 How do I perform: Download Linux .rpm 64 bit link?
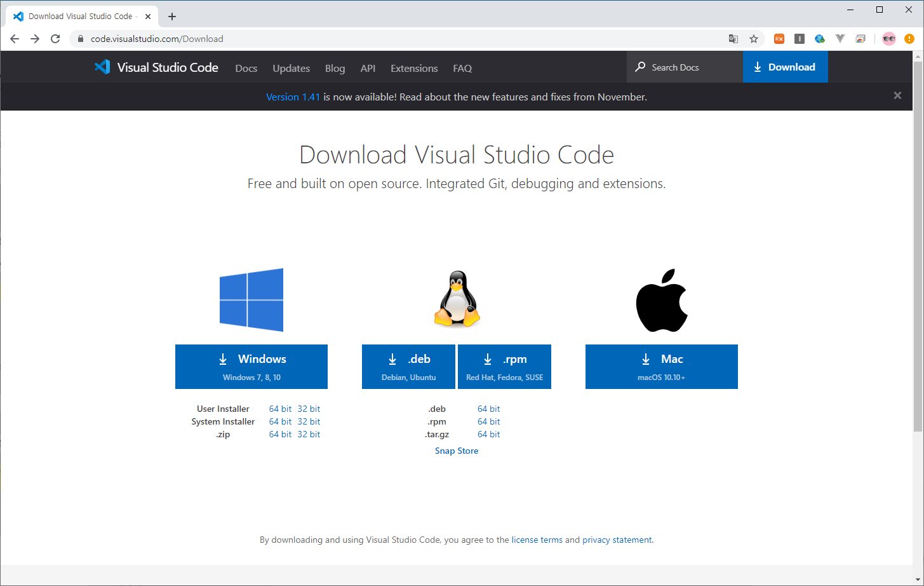[x=488, y=421]
